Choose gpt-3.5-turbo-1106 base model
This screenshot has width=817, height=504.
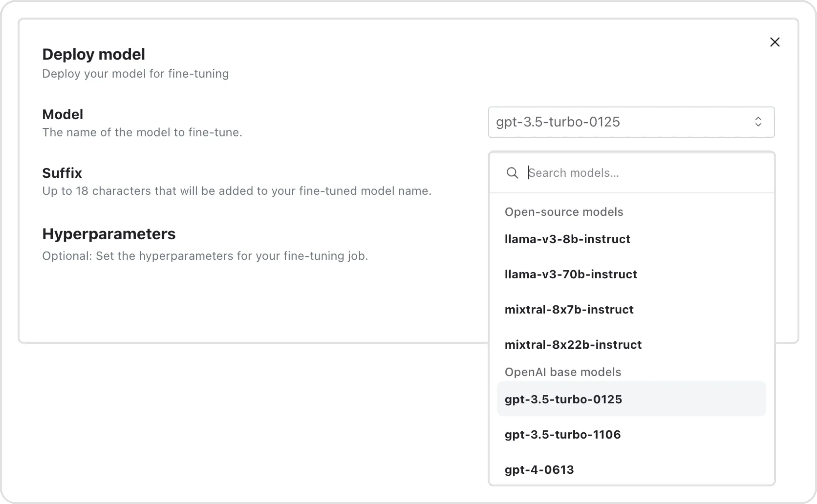coord(563,434)
